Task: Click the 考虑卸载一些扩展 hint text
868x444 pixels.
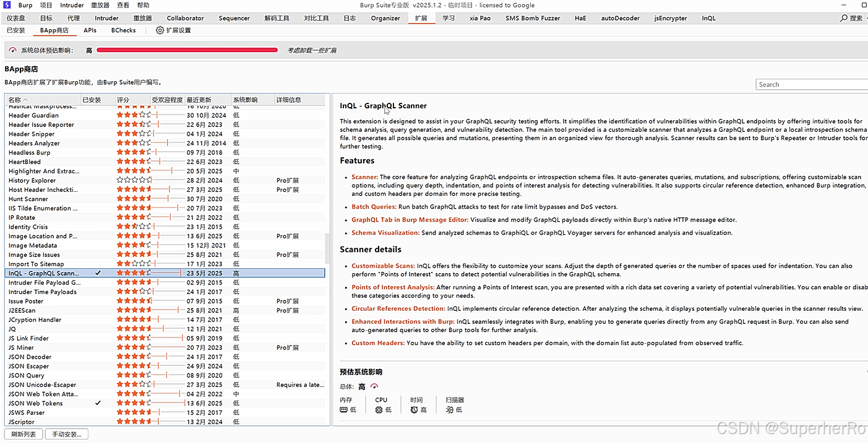Action: pos(311,50)
